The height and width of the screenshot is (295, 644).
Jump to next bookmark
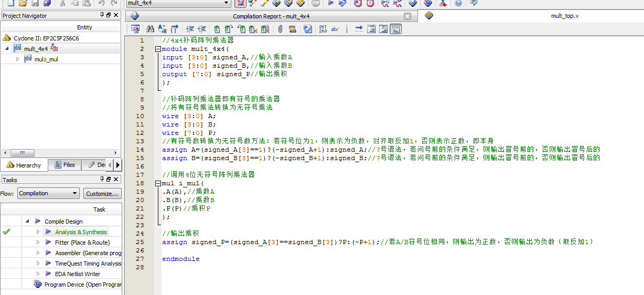pyautogui.click(x=229, y=29)
